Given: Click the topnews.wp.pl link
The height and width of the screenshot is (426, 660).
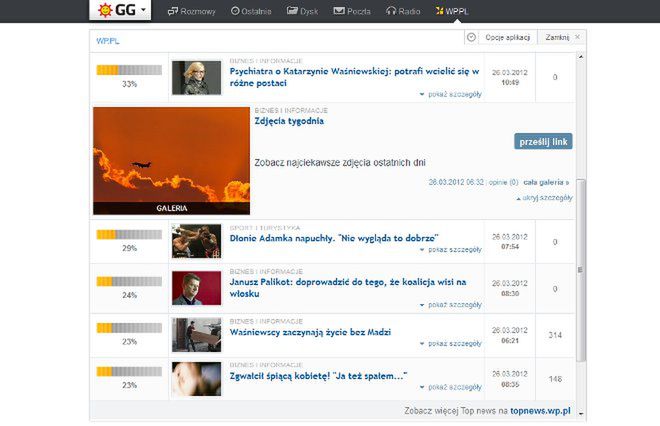Looking at the screenshot, I should point(540,411).
